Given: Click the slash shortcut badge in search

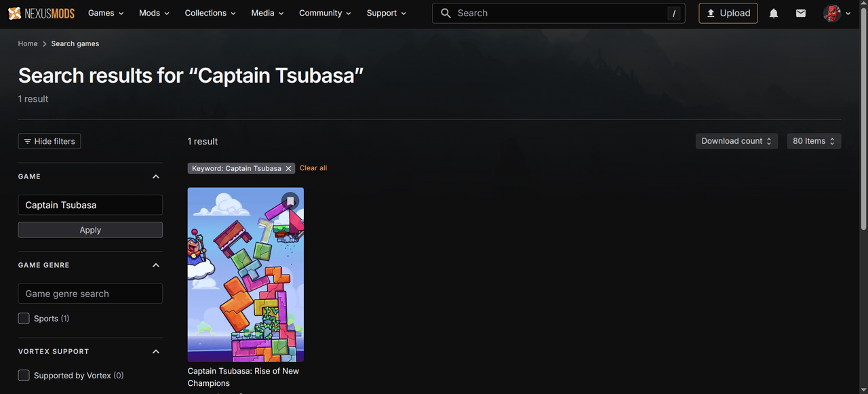Looking at the screenshot, I should [x=673, y=13].
